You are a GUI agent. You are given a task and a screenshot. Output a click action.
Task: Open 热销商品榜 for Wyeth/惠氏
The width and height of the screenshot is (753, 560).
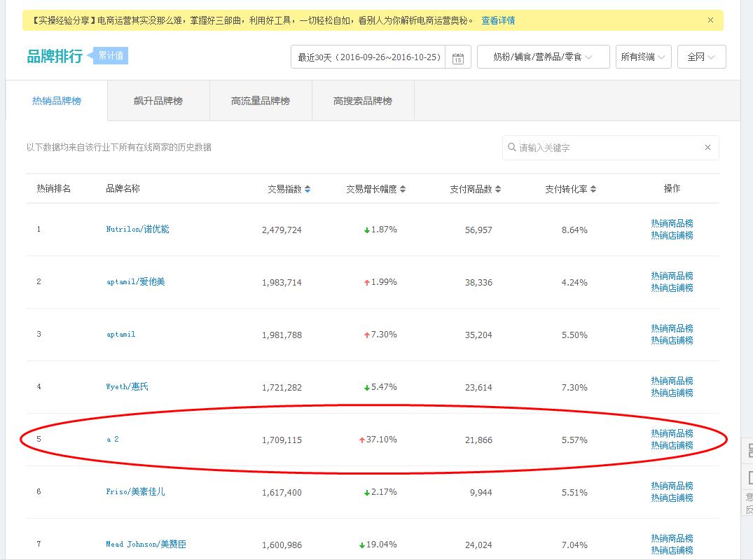672,381
